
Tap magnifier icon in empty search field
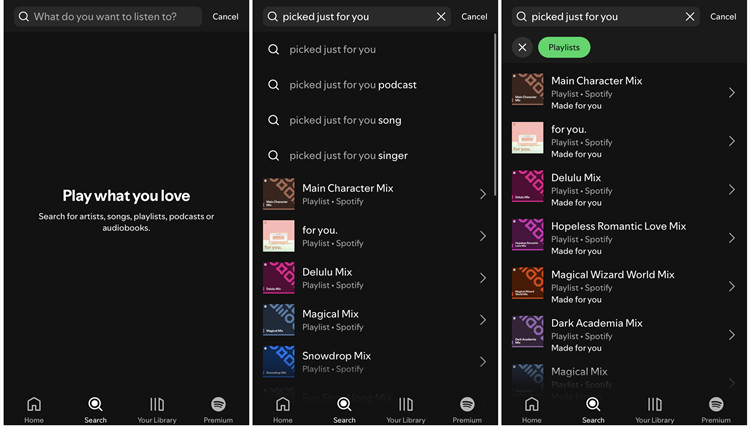click(x=23, y=17)
